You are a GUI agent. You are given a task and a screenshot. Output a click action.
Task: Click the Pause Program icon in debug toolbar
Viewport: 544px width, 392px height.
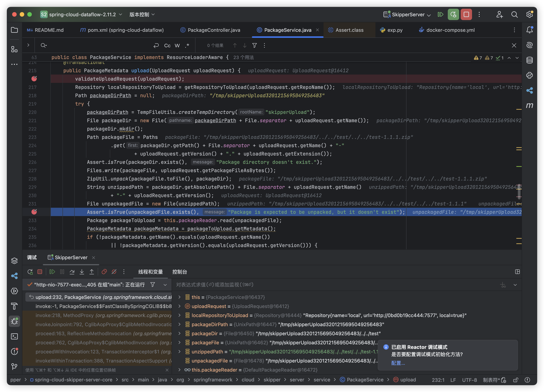coord(62,272)
